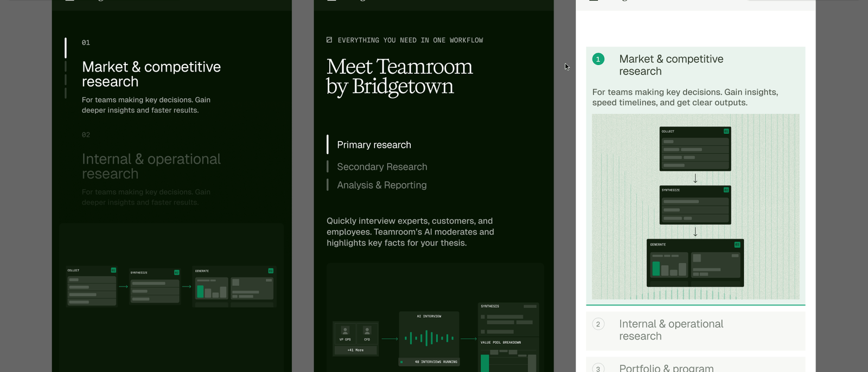This screenshot has width=868, height=372.
Task: Click the green badge on the dark SYNTHESIZE card
Action: tap(176, 272)
